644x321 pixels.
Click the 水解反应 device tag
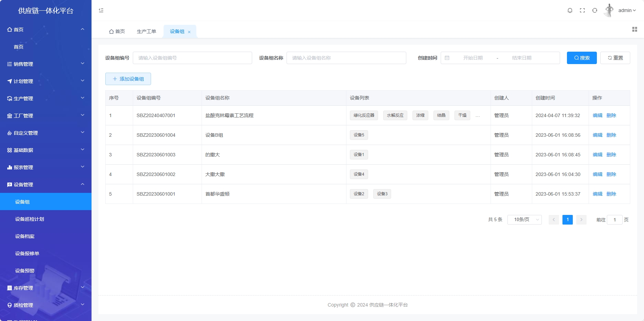(x=395, y=115)
